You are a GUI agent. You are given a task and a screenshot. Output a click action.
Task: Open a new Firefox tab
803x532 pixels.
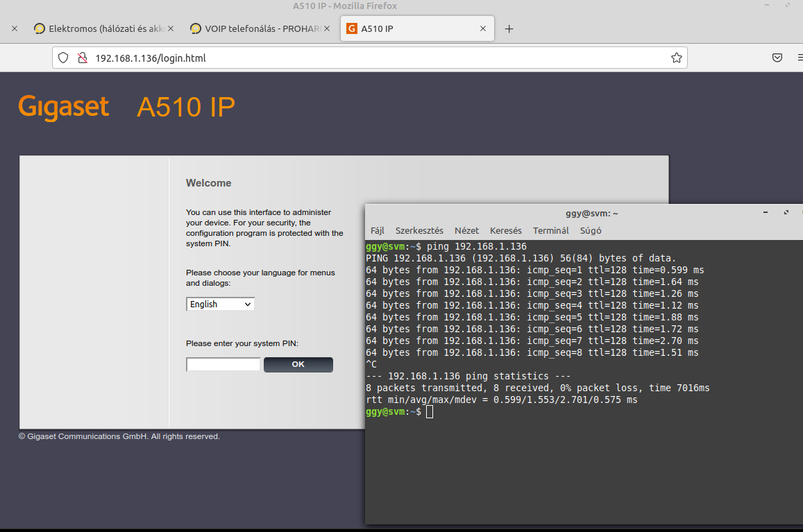pyautogui.click(x=509, y=28)
